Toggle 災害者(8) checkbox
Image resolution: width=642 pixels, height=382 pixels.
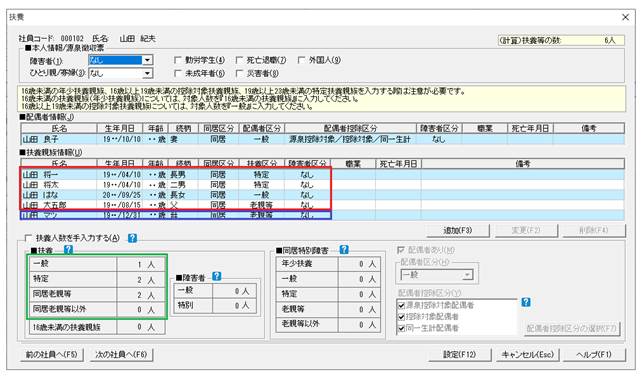click(240, 73)
